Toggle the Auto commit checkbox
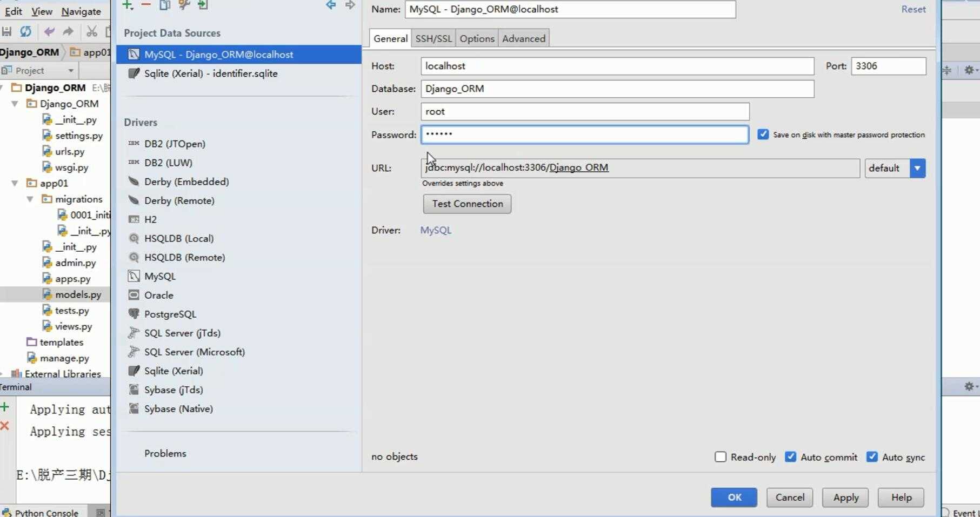This screenshot has width=980, height=517. click(790, 457)
